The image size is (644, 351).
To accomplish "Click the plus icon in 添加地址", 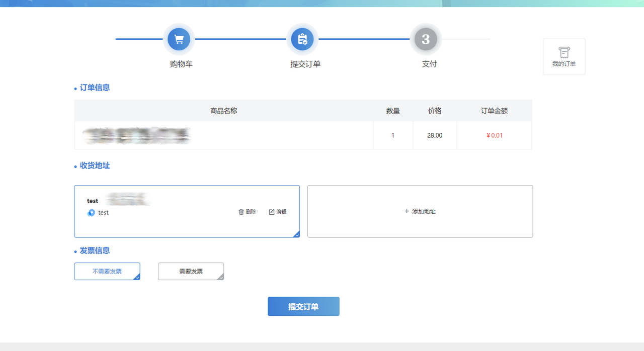I will pos(407,211).
